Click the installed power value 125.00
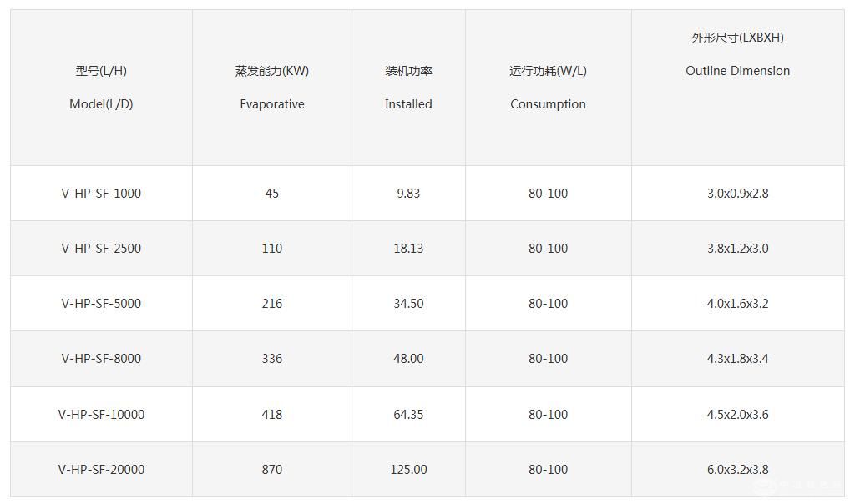The width and height of the screenshot is (855, 504). 408,470
